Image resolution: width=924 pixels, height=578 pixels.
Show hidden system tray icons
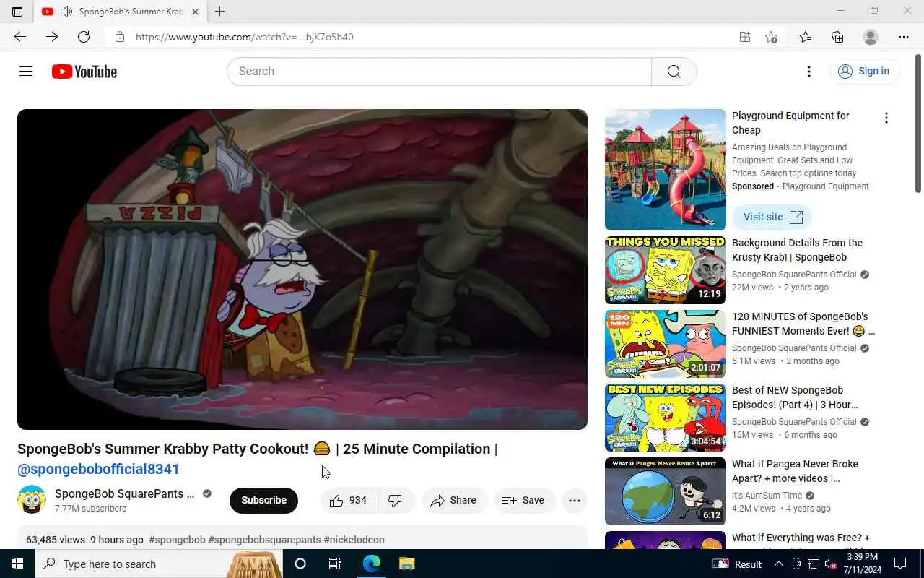pyautogui.click(x=779, y=564)
